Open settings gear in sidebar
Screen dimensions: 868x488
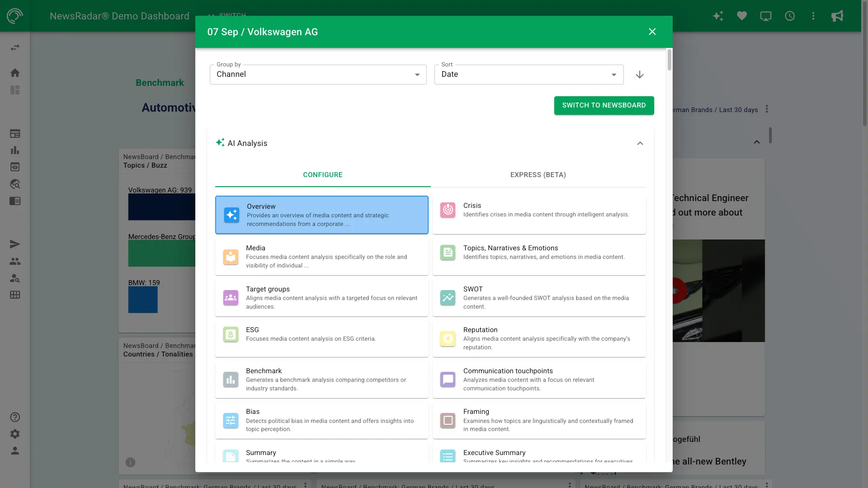pyautogui.click(x=15, y=434)
